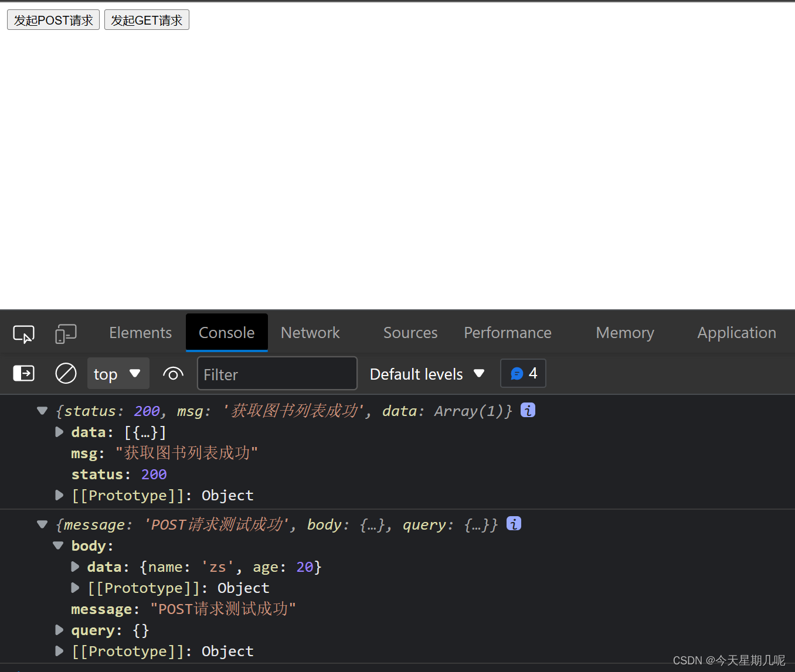Click info icon next to the POST请求测试成功 log
Screen dimensions: 795x672
514,524
